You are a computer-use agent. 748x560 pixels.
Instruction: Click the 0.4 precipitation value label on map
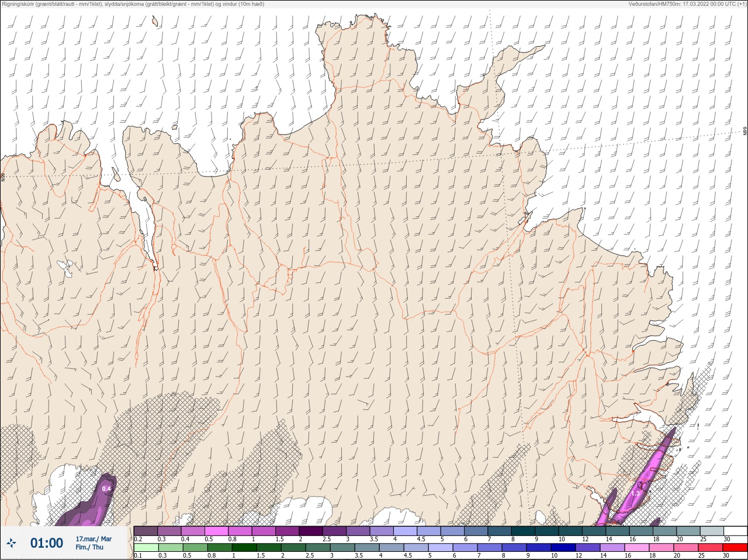tap(106, 489)
